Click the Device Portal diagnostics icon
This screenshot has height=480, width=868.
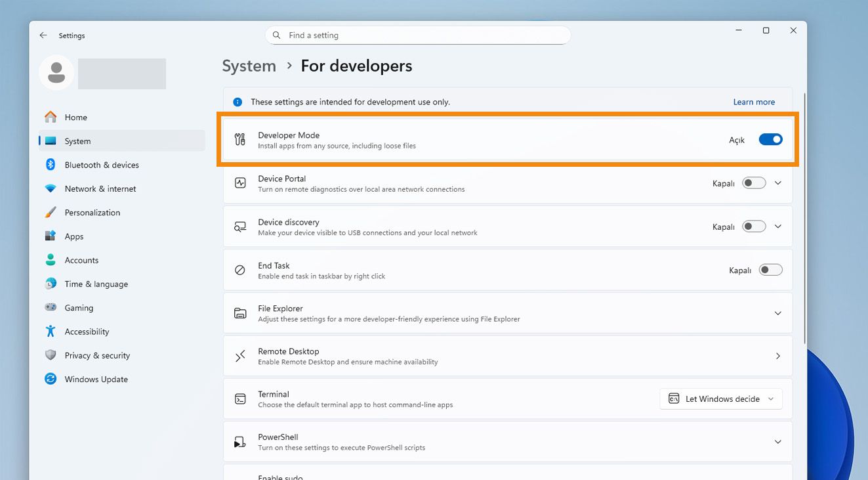pyautogui.click(x=240, y=183)
